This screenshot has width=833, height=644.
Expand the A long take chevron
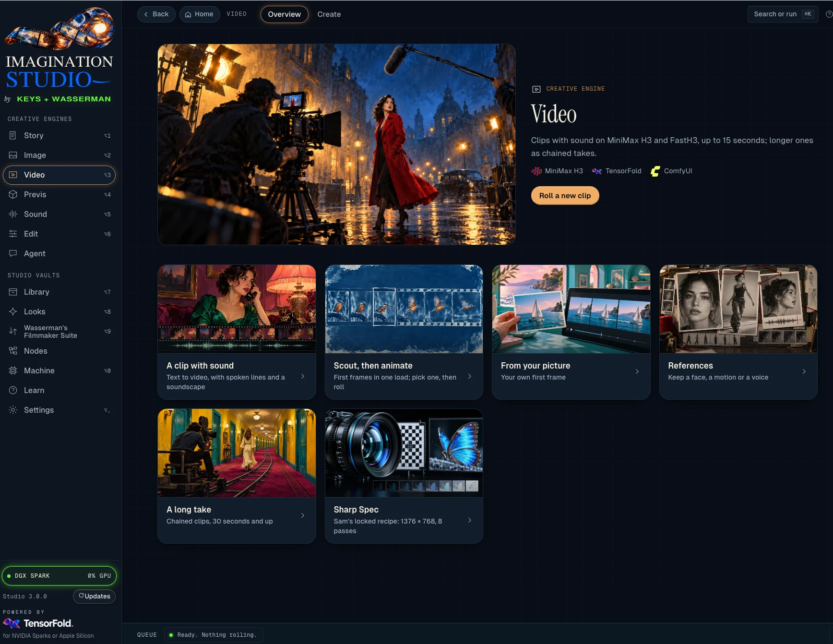click(302, 515)
